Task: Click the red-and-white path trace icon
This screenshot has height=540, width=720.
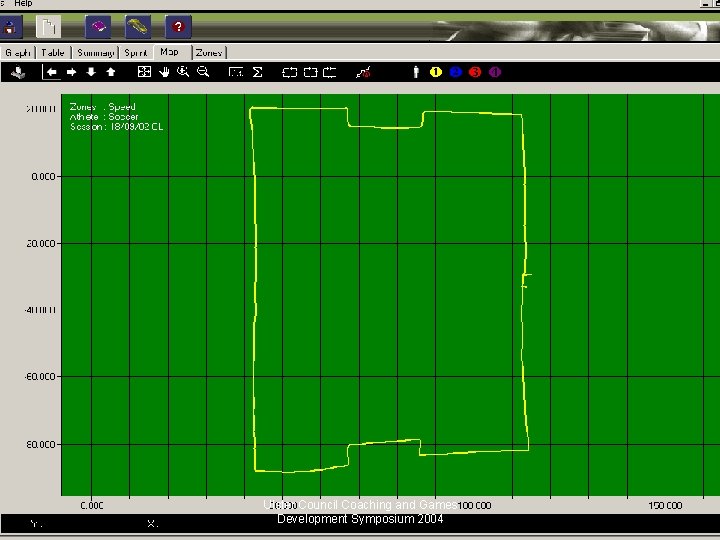Action: [363, 73]
